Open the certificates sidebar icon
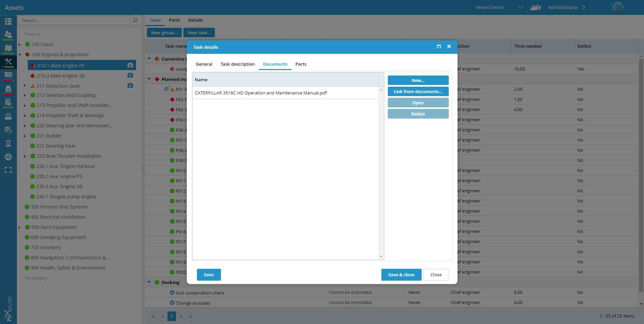The width and height of the screenshot is (644, 324). 8,75
